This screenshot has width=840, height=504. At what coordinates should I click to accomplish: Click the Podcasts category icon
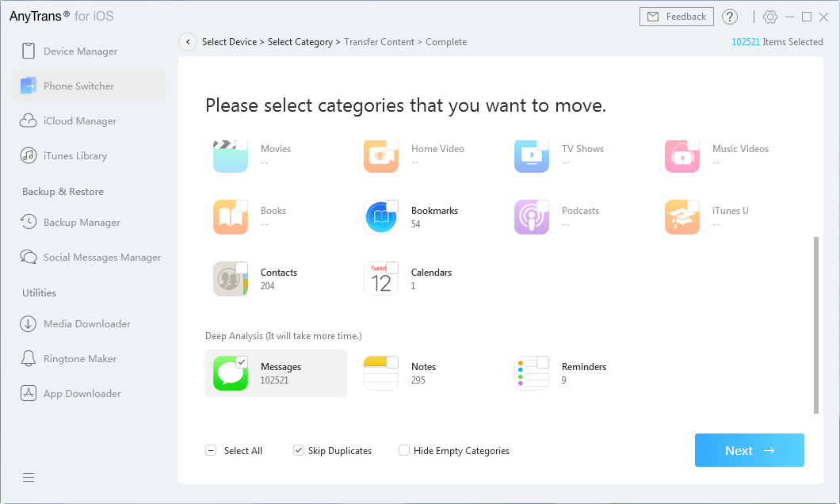[x=532, y=217]
